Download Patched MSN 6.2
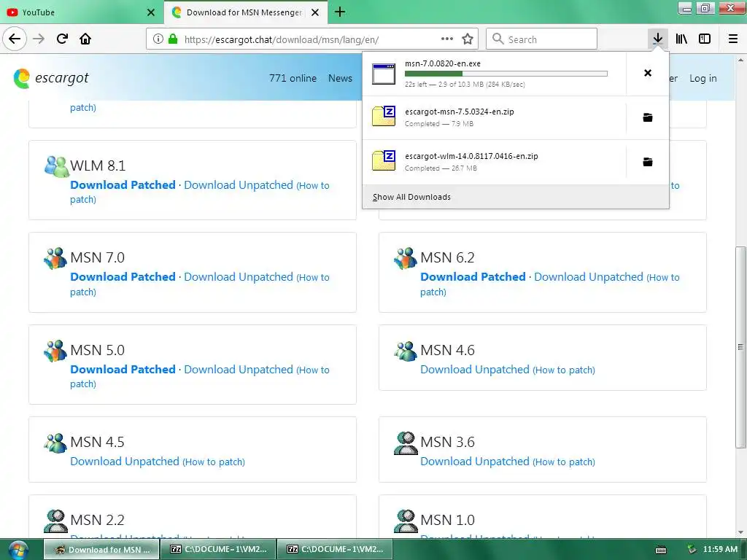747x560 pixels. (x=473, y=276)
